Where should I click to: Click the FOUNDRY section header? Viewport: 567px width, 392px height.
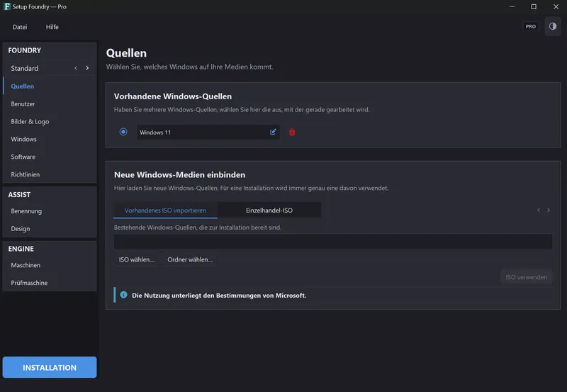click(25, 50)
